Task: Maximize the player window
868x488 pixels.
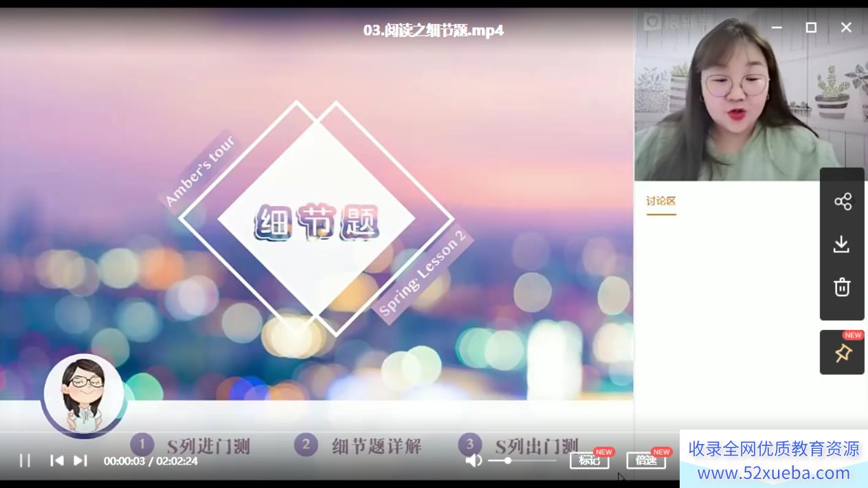Action: coord(811,27)
